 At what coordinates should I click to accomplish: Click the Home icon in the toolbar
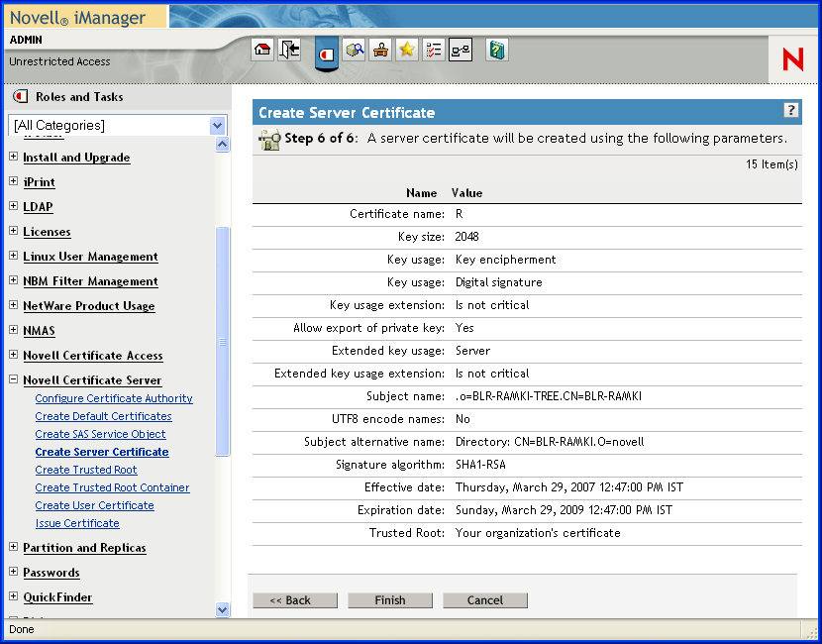click(x=262, y=51)
